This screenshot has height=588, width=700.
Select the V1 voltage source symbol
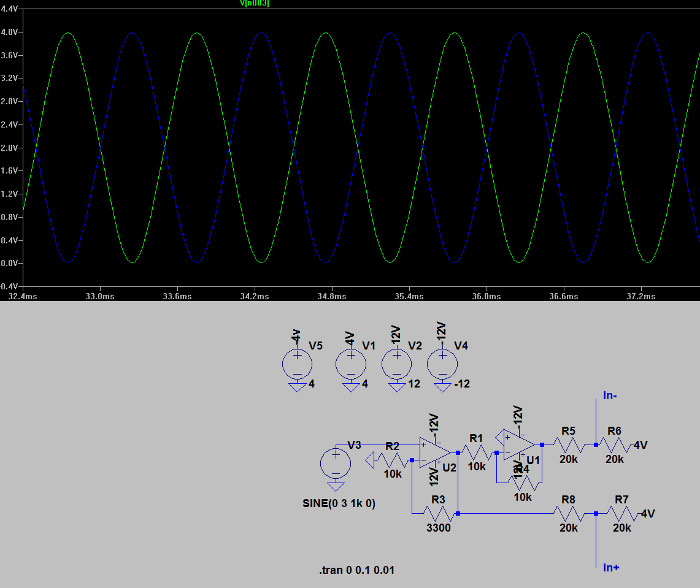pyautogui.click(x=351, y=364)
